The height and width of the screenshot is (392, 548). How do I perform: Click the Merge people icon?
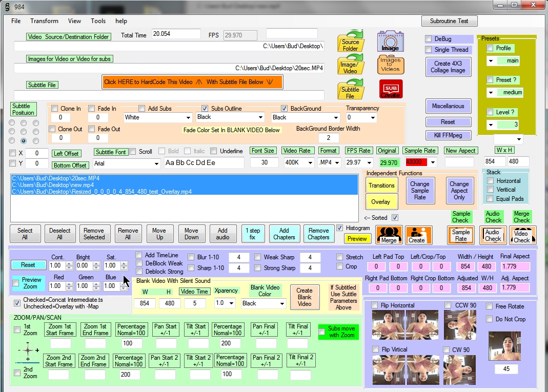click(x=389, y=235)
